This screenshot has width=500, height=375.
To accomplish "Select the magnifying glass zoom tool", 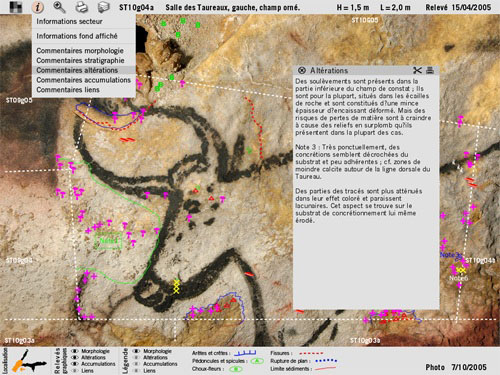I will (x=60, y=7).
